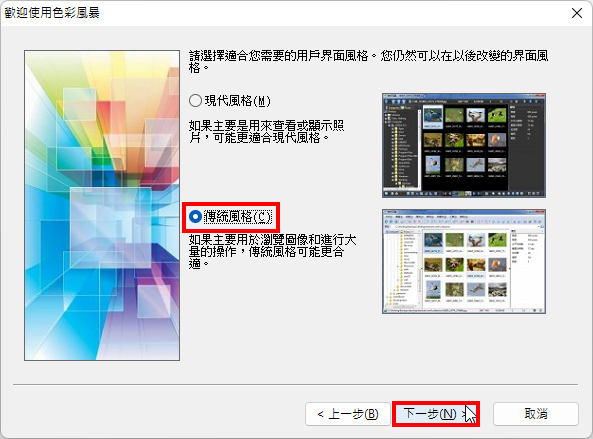Click the colorful cubes wizard artwork

(102, 205)
